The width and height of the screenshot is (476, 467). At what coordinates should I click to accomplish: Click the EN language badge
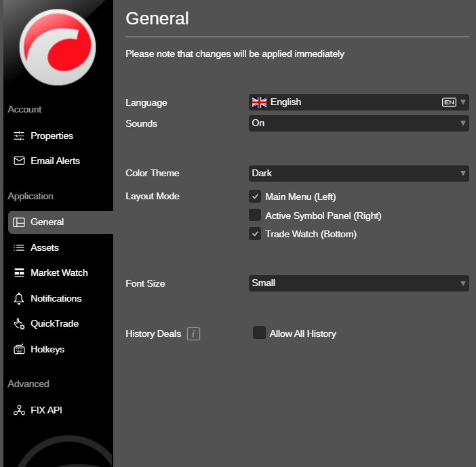[449, 102]
